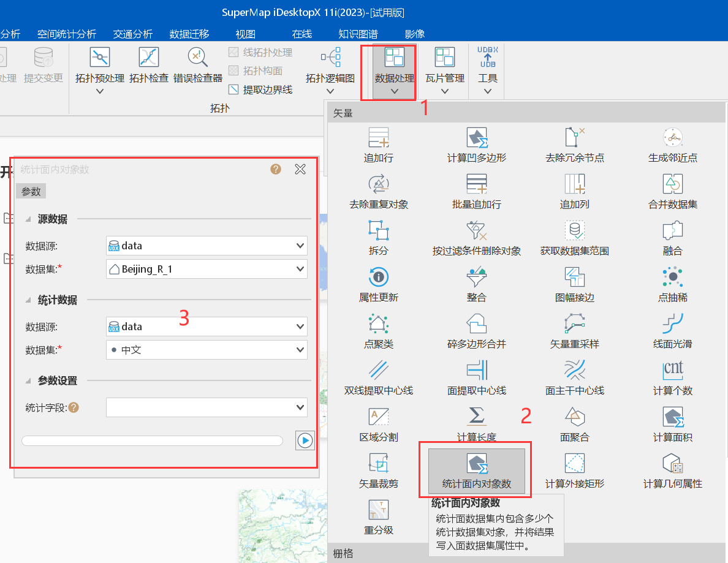Choose the 计算面积 tool
The width and height of the screenshot is (728, 563).
pos(673,424)
